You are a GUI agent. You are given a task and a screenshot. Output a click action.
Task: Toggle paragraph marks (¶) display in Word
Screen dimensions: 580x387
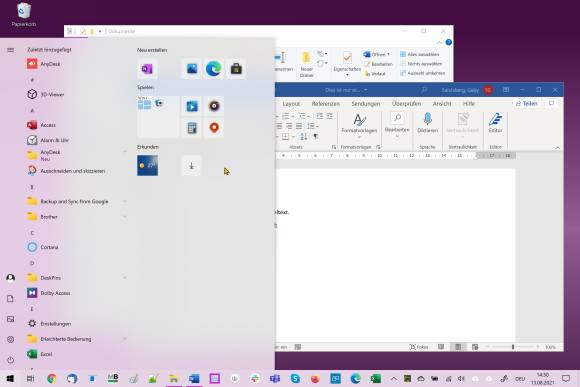coord(316,137)
